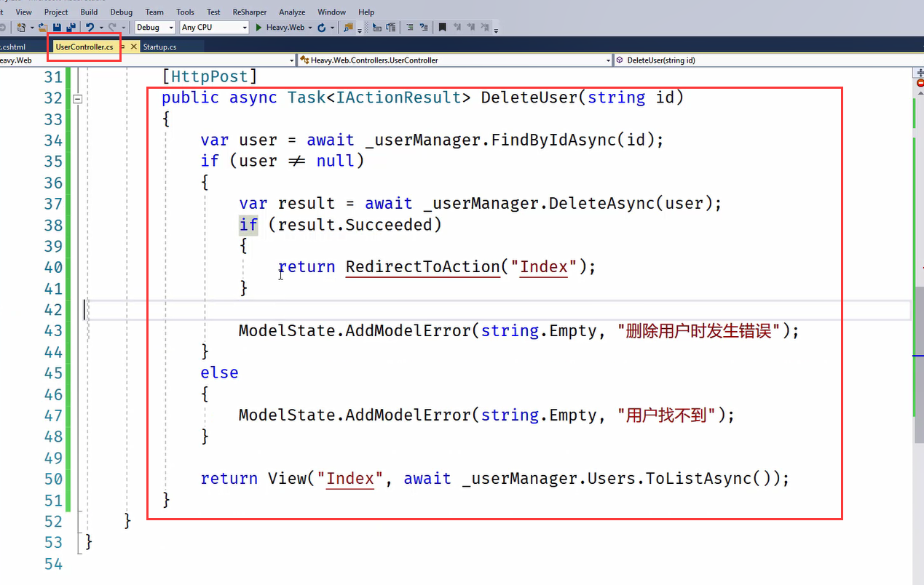The width and height of the screenshot is (924, 585).
Task: Comment out the selected lines icon
Action: (x=409, y=27)
